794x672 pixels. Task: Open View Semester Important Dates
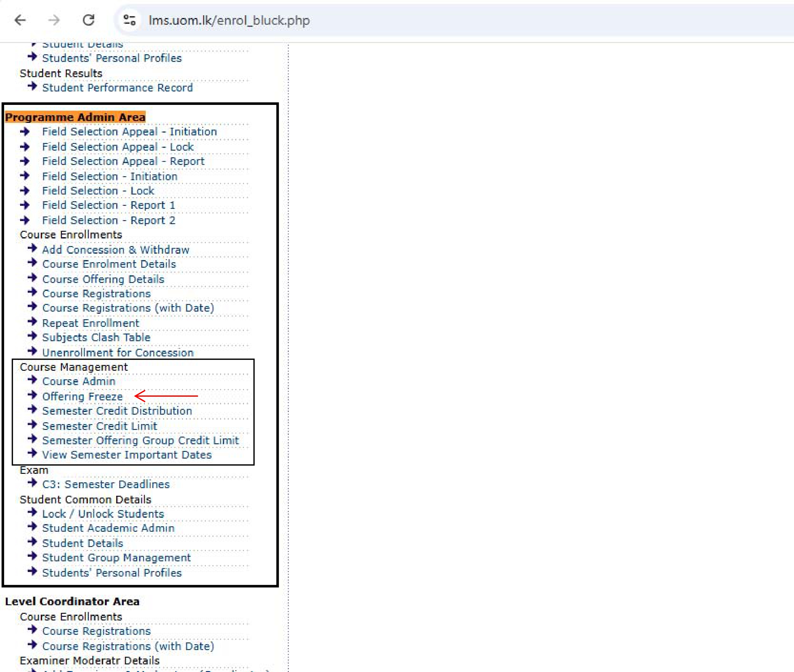click(x=127, y=455)
